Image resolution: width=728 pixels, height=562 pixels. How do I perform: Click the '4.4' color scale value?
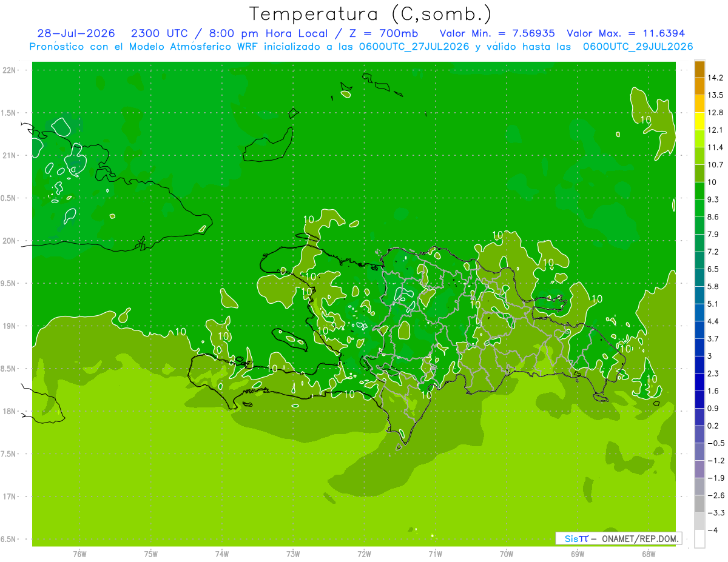coord(713,321)
